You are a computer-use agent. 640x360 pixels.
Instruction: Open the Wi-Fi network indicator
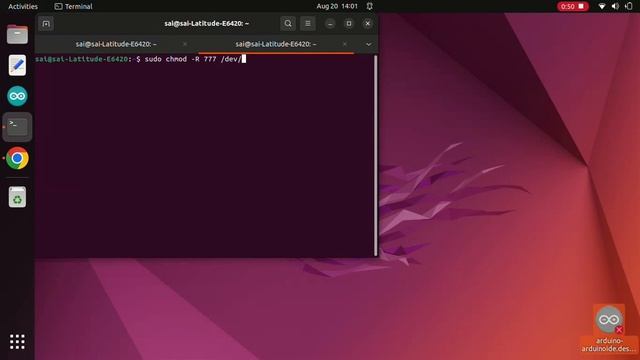602,6
